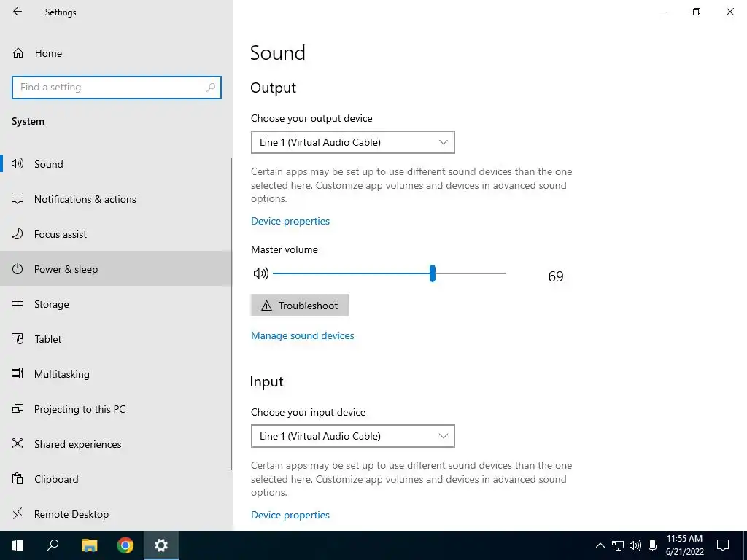The height and width of the screenshot is (560, 747).
Task: Open Projecting to this PC
Action: 116,408
